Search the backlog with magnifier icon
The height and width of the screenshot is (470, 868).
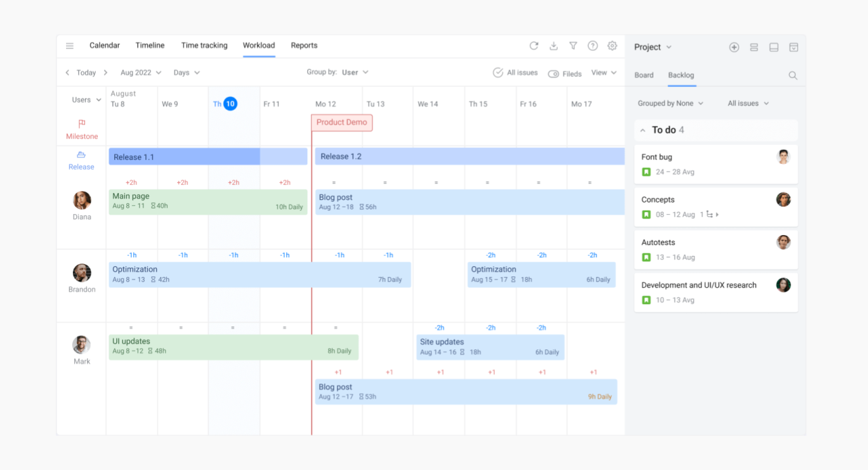coord(792,76)
